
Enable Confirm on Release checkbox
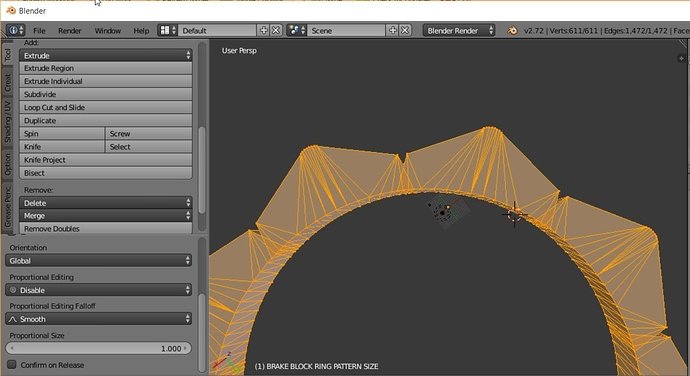click(x=12, y=365)
